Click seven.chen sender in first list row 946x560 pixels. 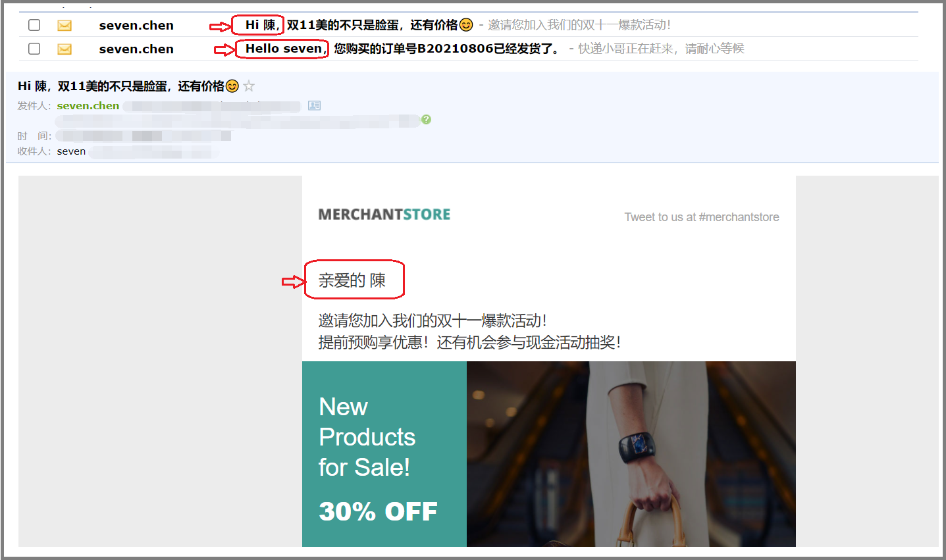(x=136, y=26)
